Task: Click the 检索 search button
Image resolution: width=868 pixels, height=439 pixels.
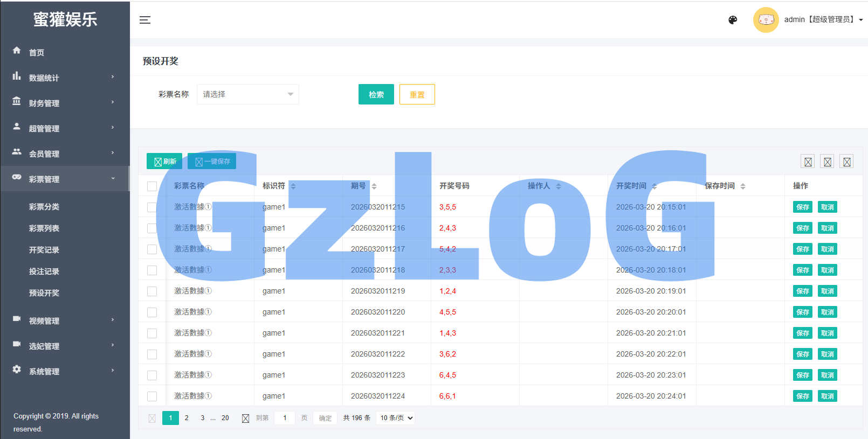Action: coord(376,95)
